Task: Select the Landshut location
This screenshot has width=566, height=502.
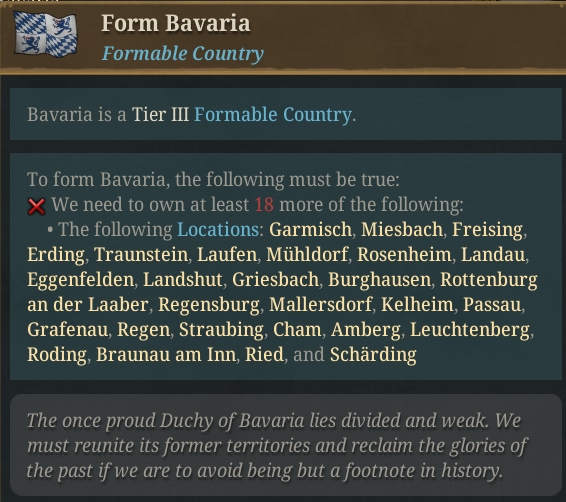Action: 183,279
